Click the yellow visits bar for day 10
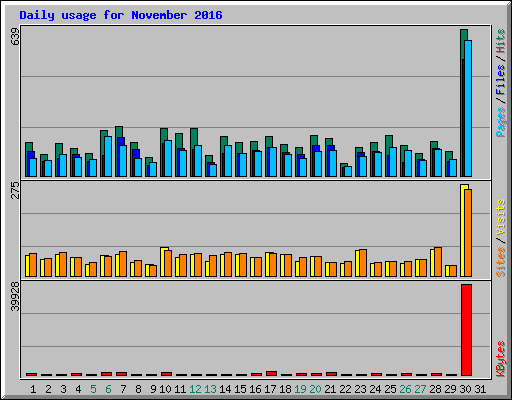This screenshot has width=512, height=400. [x=162, y=262]
